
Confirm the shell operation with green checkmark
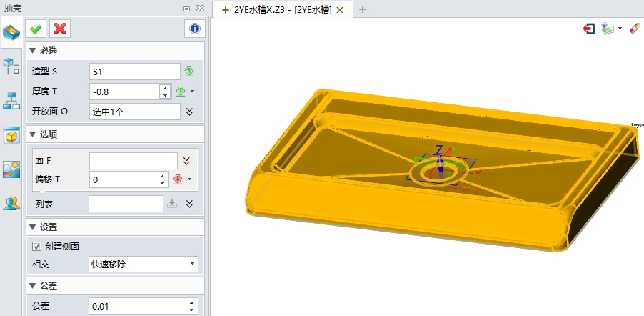36,29
